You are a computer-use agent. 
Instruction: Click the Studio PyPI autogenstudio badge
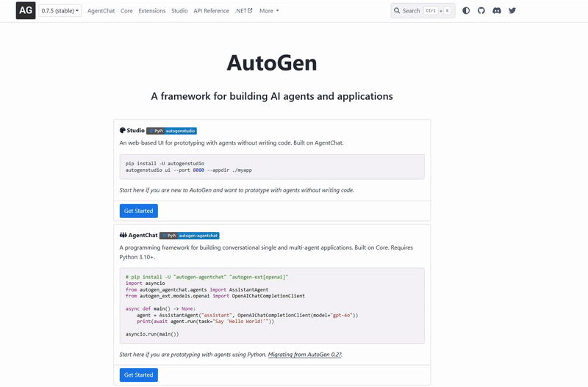point(172,131)
